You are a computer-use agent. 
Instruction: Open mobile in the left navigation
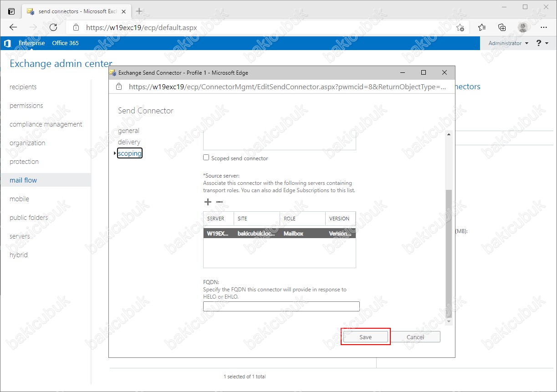pos(19,199)
